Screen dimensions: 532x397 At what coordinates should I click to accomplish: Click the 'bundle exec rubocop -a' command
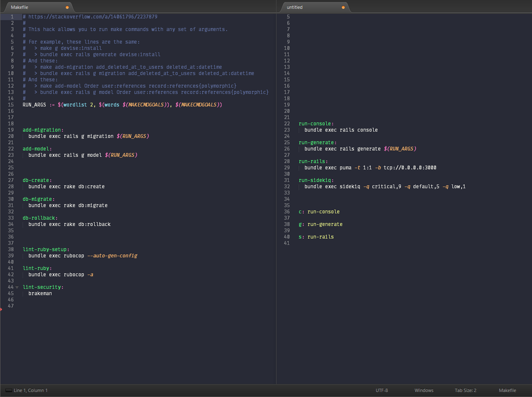[x=61, y=275]
